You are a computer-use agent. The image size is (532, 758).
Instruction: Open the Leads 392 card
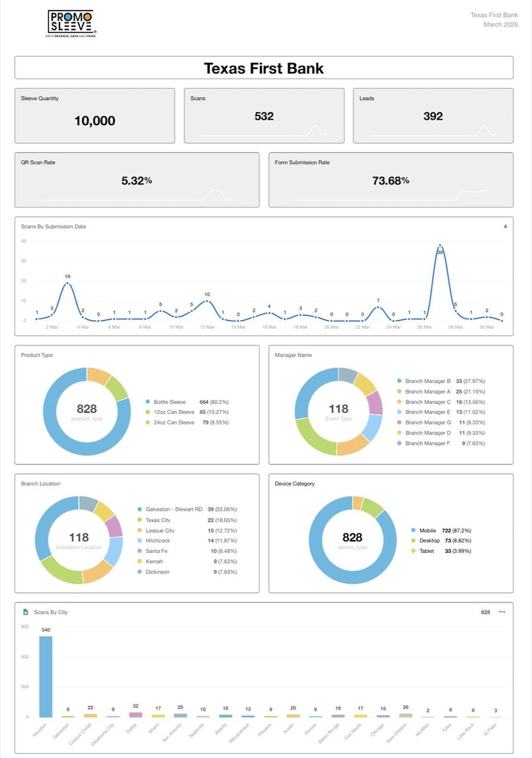point(433,116)
